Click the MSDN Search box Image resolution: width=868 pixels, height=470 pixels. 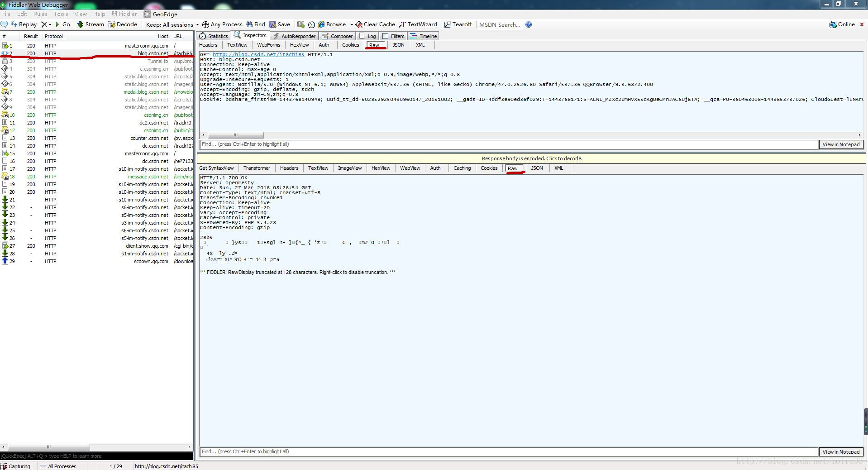(500, 24)
